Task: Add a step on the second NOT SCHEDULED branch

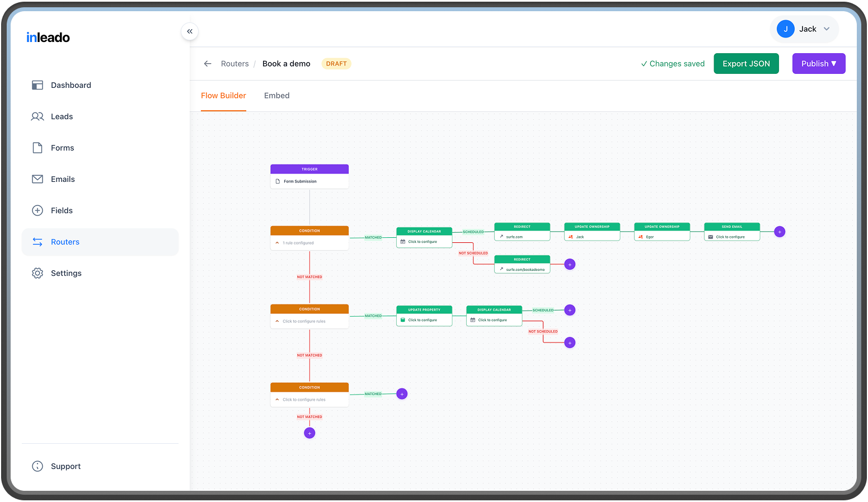Action: (570, 343)
